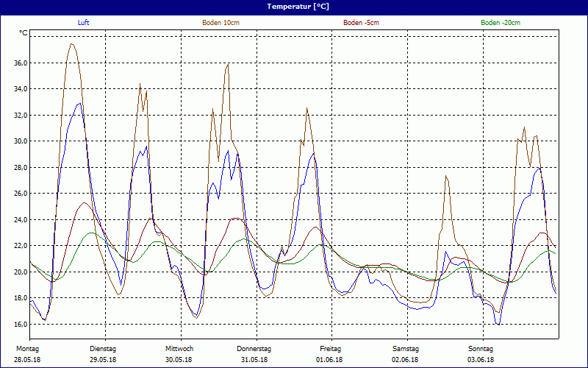
Task: Click the 'Samstag' day label
Action: click(x=406, y=348)
